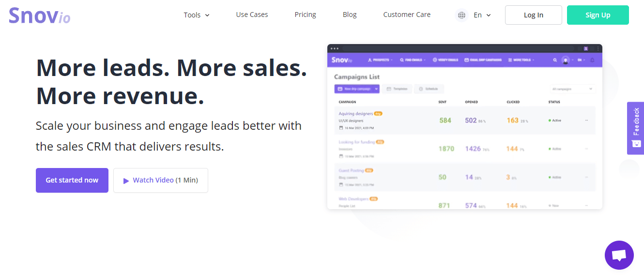The image size is (644, 275).
Task: Open the Feedback side tab
Action: pyautogui.click(x=635, y=128)
